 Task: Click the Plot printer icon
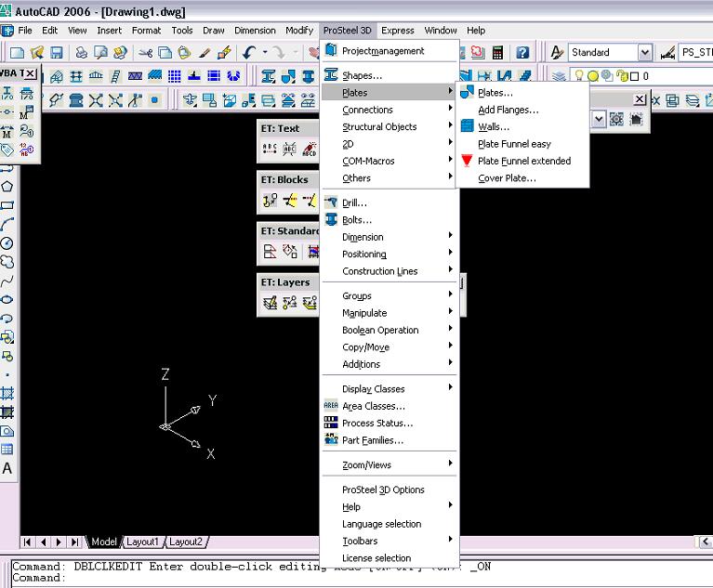tap(82, 53)
